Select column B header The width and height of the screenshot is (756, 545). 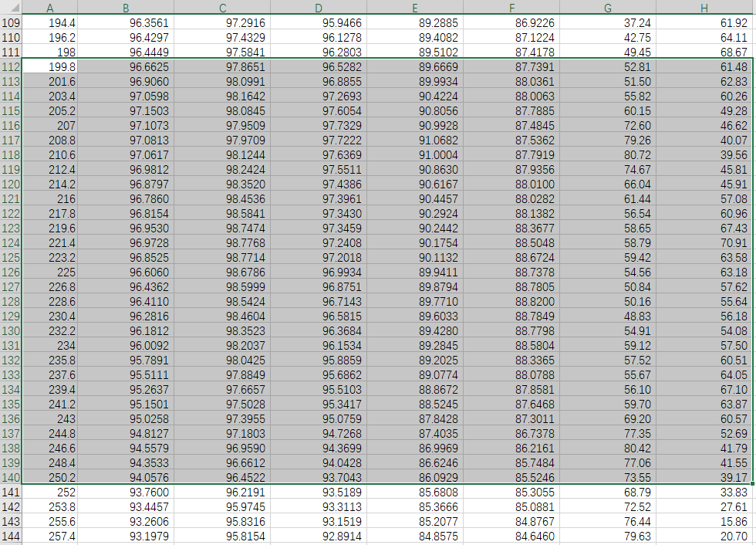125,7
